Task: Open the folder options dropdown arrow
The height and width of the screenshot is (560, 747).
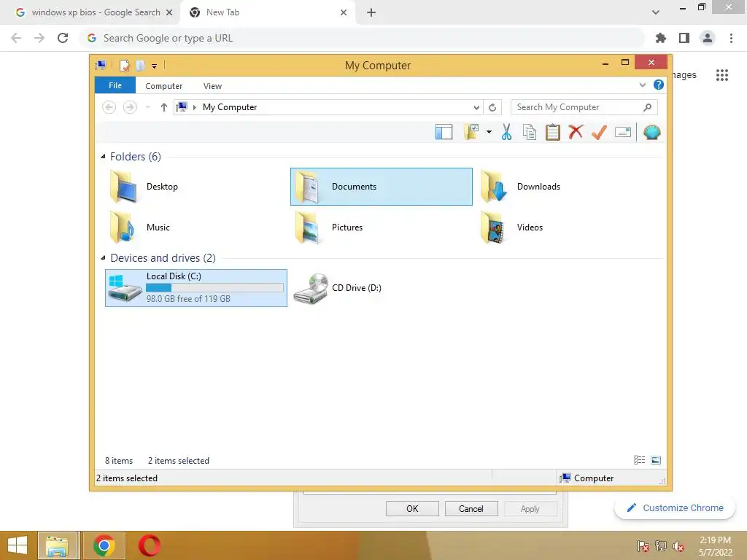Action: 489,132
